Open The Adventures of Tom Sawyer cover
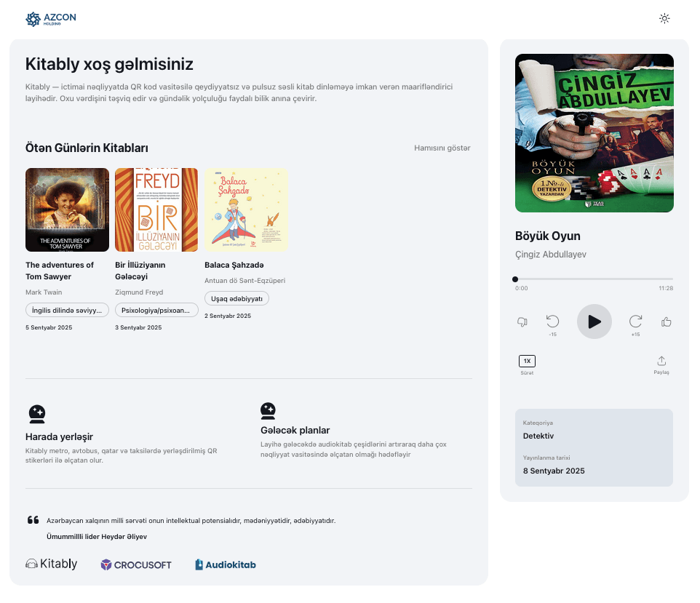 coord(67,210)
